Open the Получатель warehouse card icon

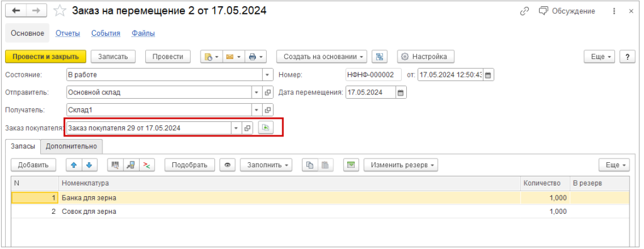click(x=268, y=109)
